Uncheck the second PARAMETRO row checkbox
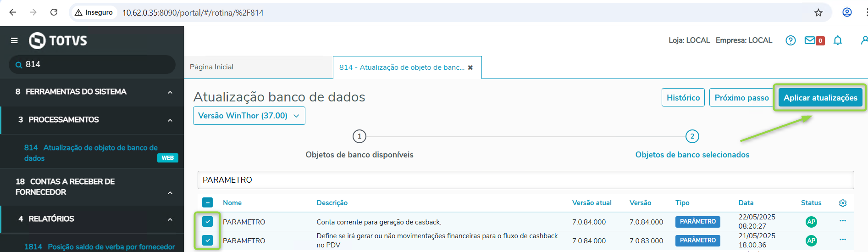The width and height of the screenshot is (868, 252). [x=208, y=240]
